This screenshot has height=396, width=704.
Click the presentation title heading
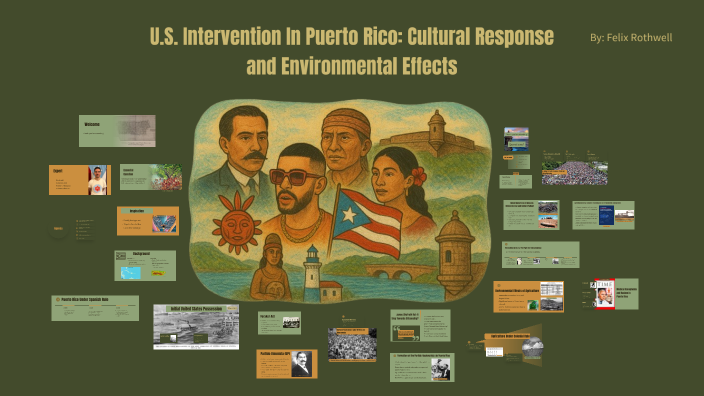point(352,51)
